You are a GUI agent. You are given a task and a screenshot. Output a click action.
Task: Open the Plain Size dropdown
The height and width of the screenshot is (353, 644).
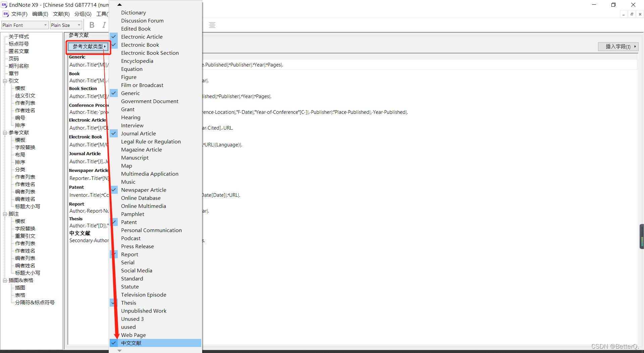point(66,25)
